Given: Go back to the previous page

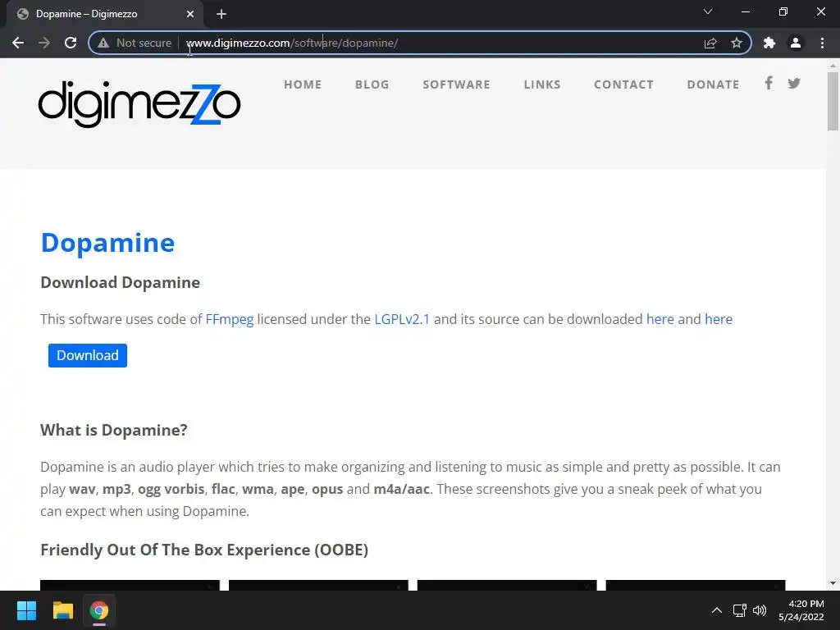Looking at the screenshot, I should point(18,43).
